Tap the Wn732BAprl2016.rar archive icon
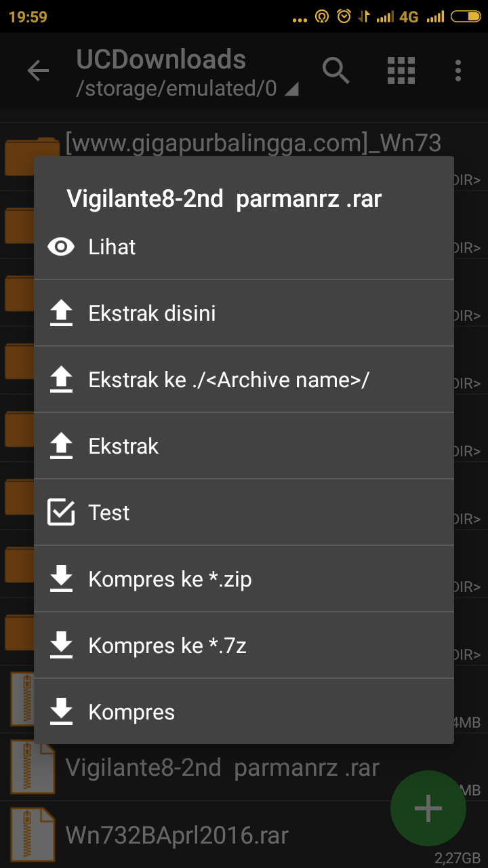This screenshot has height=868, width=488. point(32,835)
